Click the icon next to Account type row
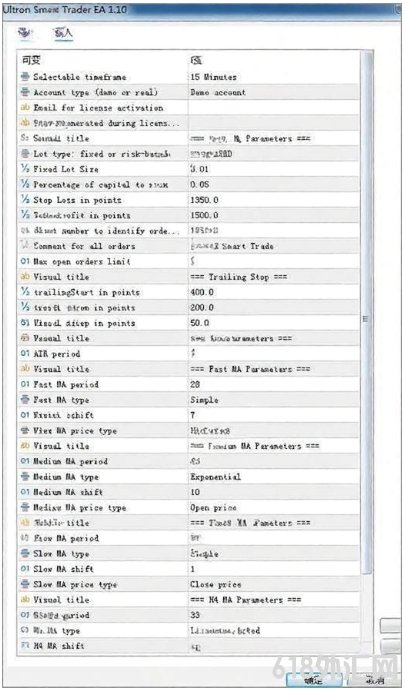The height and width of the screenshot is (692, 405). 25,92
